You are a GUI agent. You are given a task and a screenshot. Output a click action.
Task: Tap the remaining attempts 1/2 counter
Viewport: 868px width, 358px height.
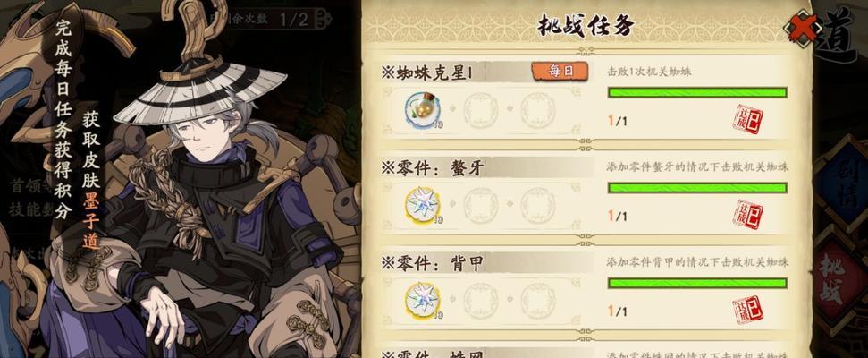point(294,20)
